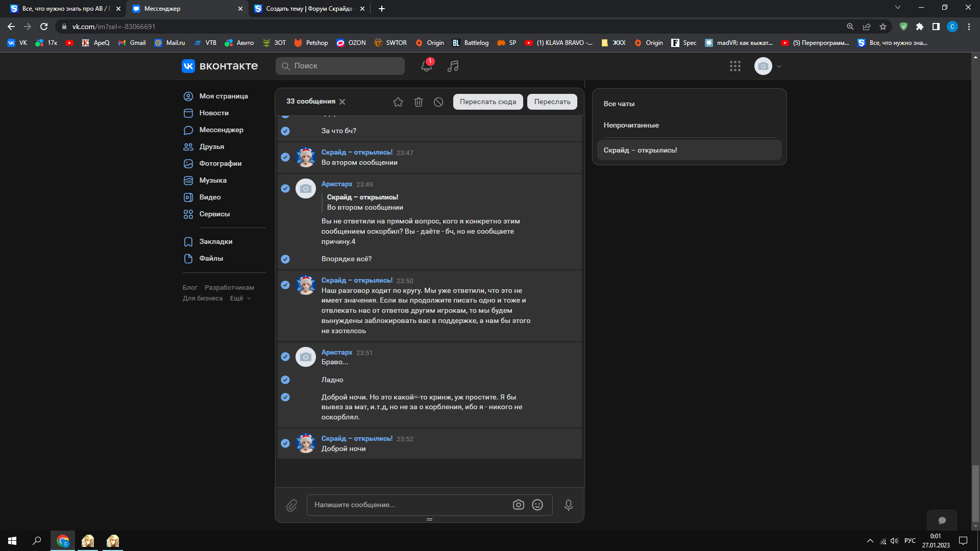Open the notifications bell

[x=426, y=66]
